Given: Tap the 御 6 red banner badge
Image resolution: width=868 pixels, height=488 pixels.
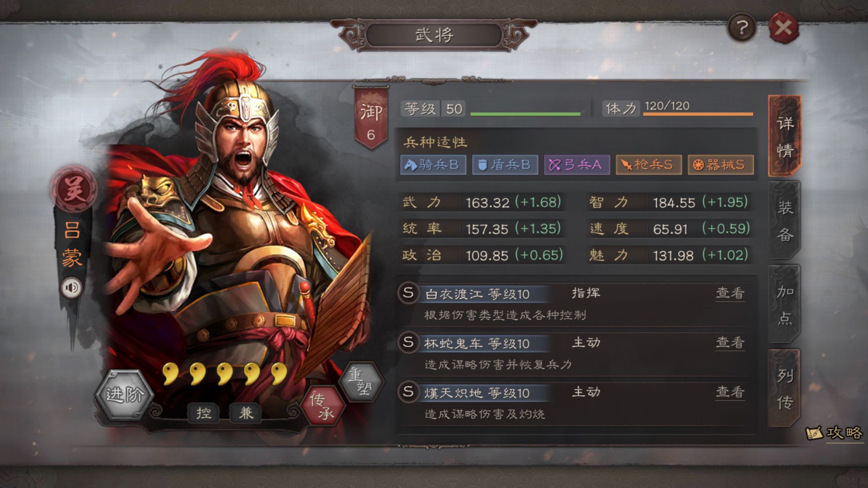Looking at the screenshot, I should pos(371,118).
